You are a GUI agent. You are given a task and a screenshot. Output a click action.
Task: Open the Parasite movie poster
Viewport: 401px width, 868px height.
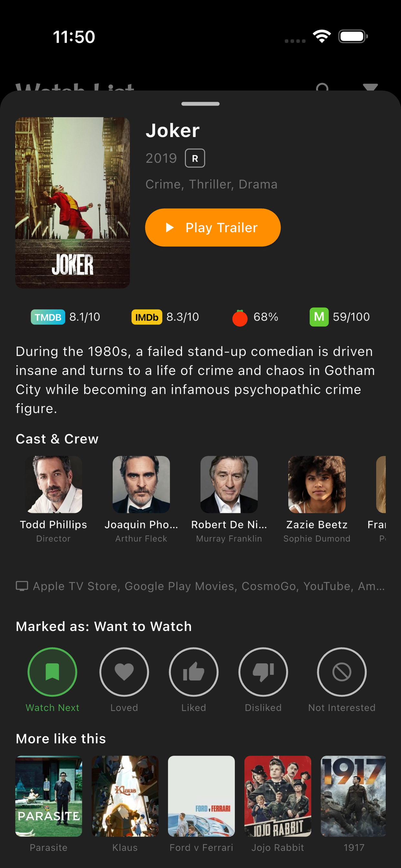(x=48, y=796)
